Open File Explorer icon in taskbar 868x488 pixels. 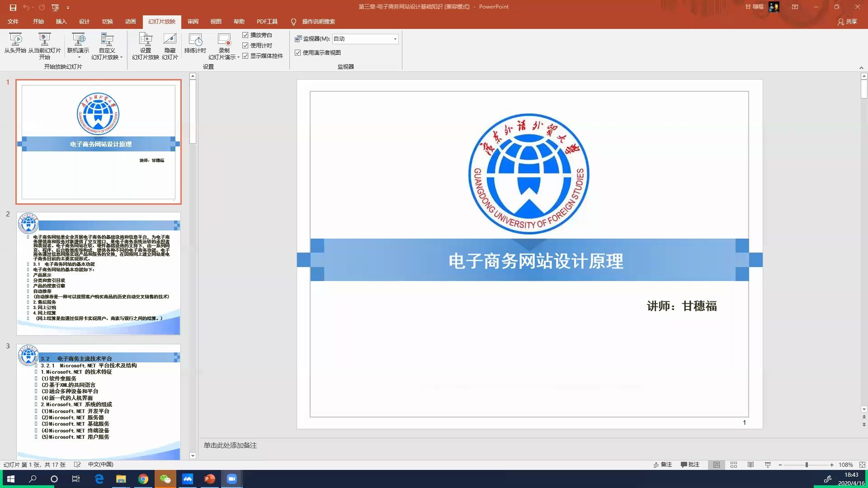121,479
